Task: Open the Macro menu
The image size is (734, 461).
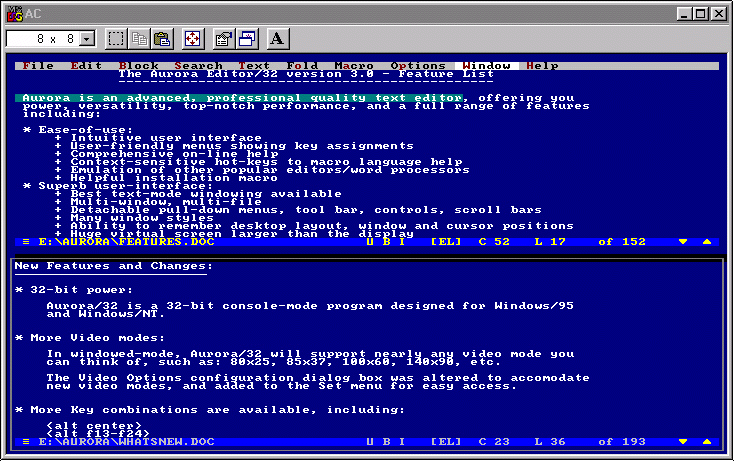Action: [x=354, y=66]
